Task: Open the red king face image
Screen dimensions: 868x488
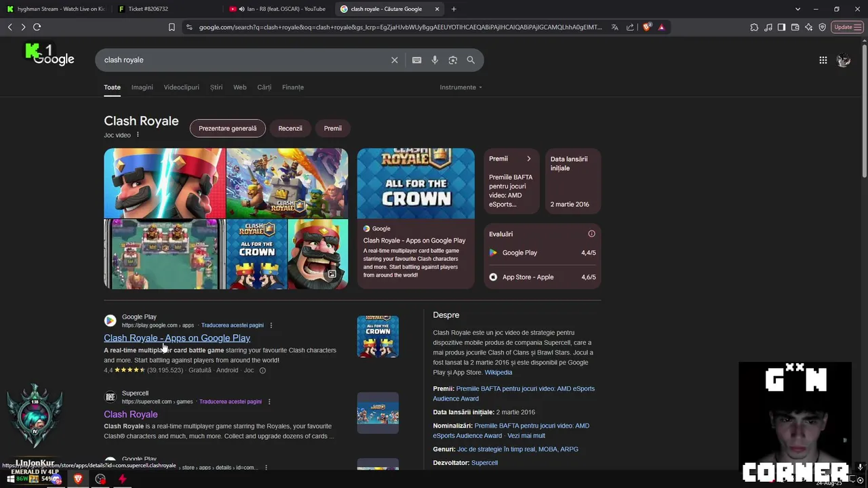Action: pos(318,254)
